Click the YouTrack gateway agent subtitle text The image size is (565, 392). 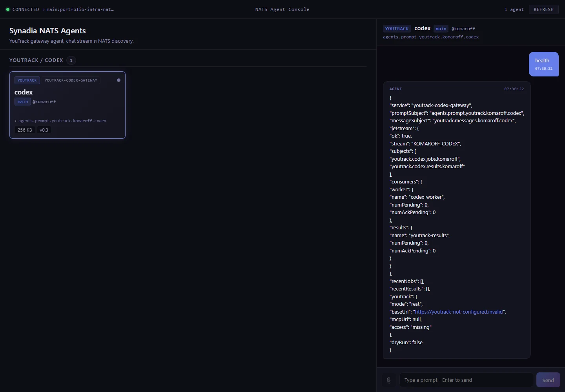71,41
